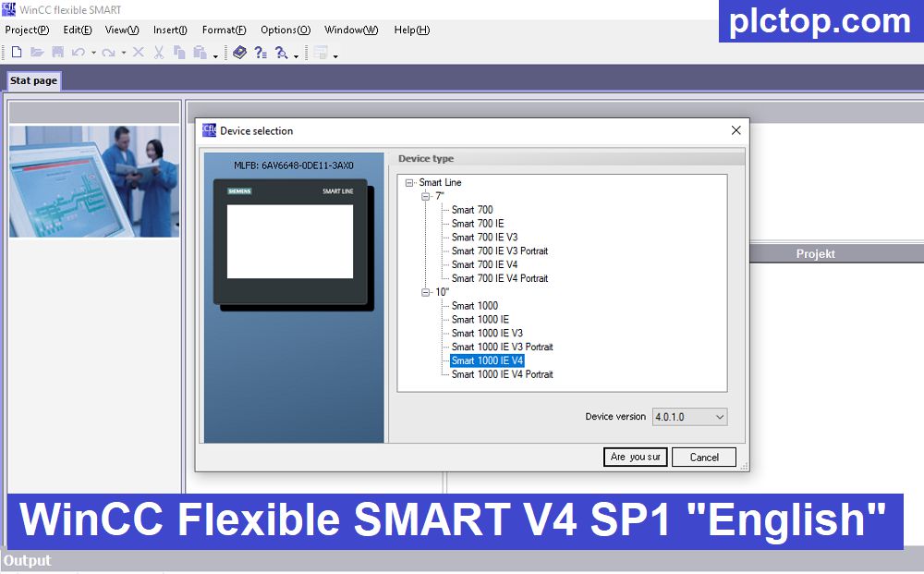Click the start page photo of engineers
The image size is (924, 574).
point(94,181)
